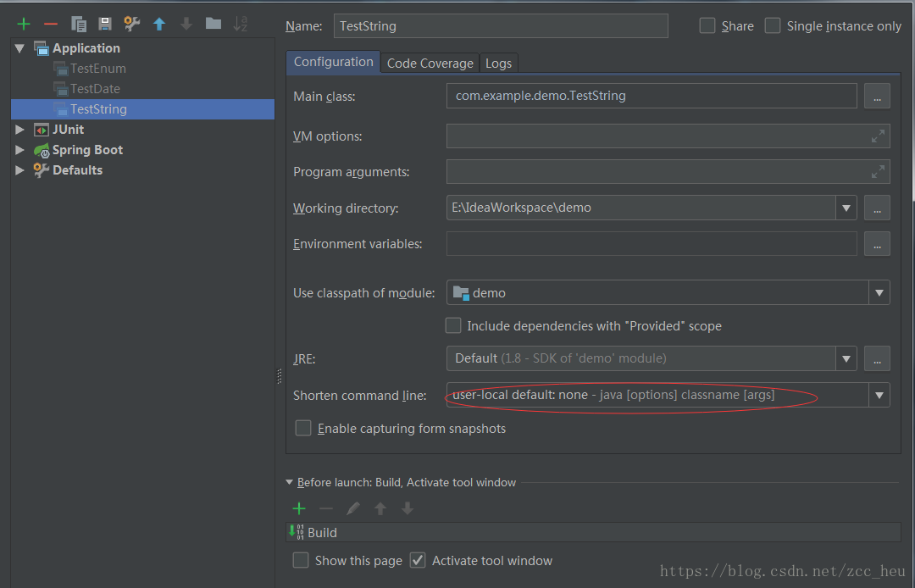Viewport: 915px width, 588px height.
Task: Enable the Share checkbox
Action: tap(707, 26)
